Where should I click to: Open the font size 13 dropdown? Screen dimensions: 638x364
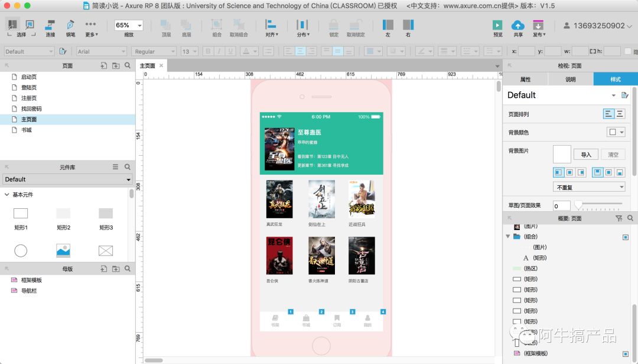click(x=189, y=51)
